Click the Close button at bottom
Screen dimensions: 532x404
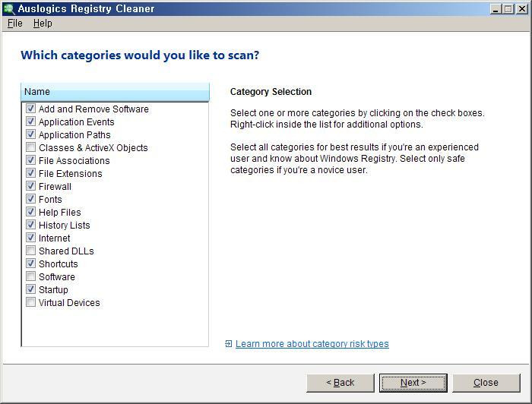coord(486,383)
